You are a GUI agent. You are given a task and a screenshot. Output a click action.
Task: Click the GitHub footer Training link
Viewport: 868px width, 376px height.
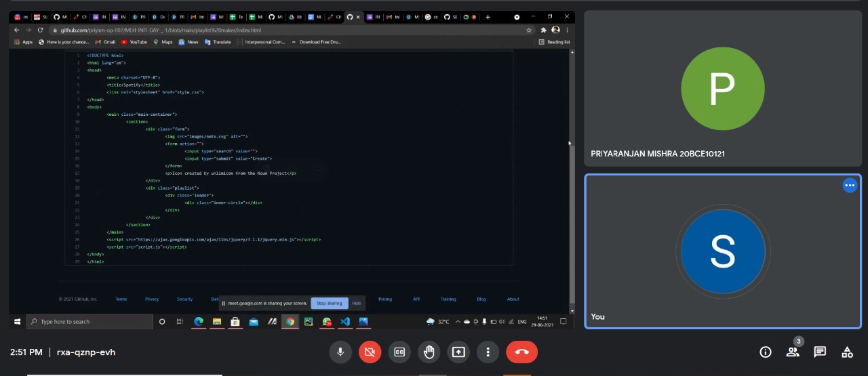(x=448, y=299)
